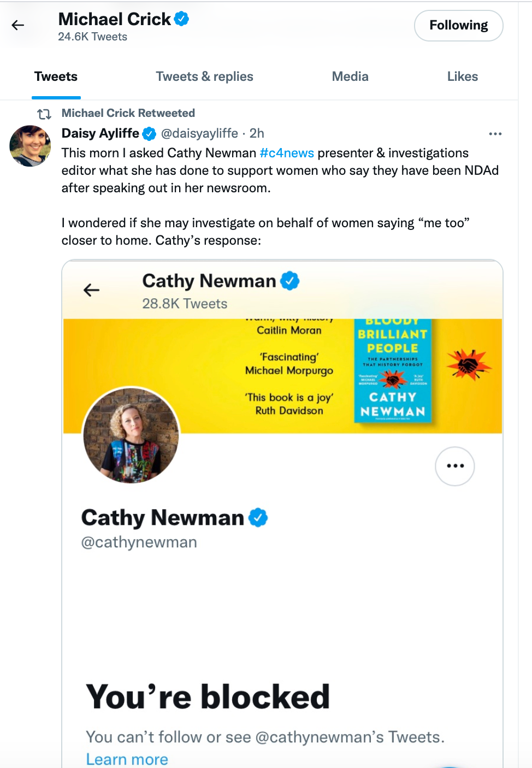The image size is (532, 768).
Task: Click the retweet icon above the tweet
Action: point(44,114)
